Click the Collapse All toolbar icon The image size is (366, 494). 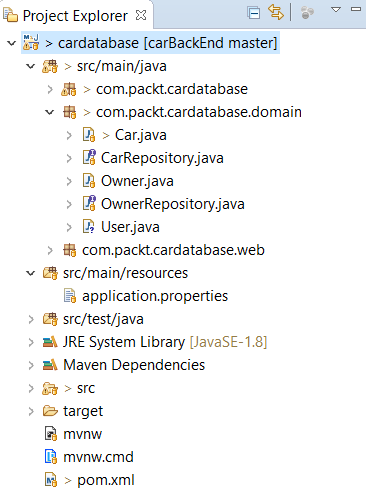pos(254,13)
